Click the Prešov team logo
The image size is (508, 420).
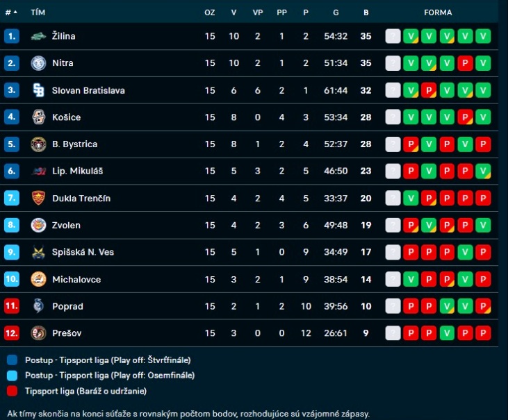coord(38,333)
